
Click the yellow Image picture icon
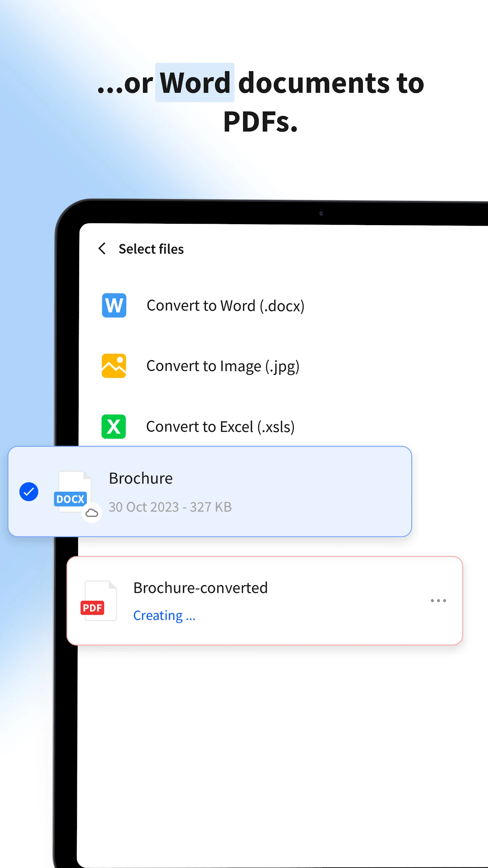114,366
